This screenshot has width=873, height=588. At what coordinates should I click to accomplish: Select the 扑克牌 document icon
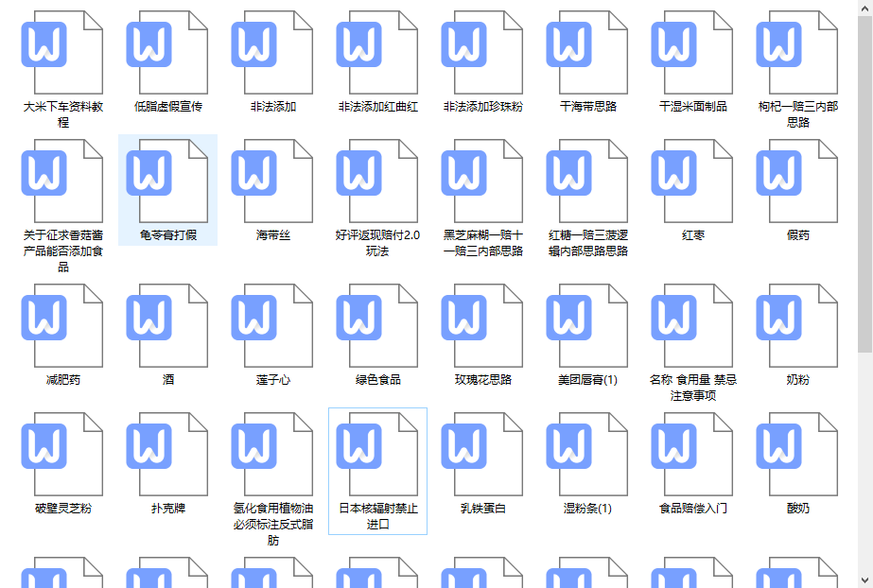tap(167, 453)
